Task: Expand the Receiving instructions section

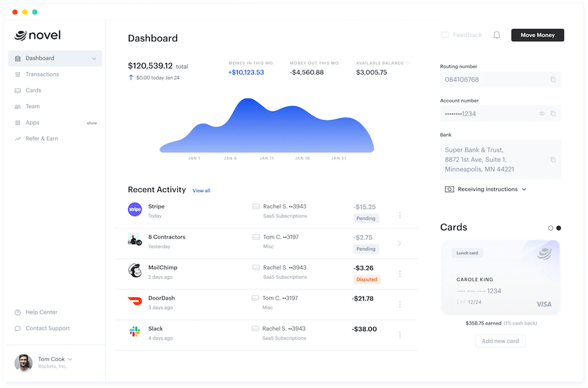Action: click(485, 189)
